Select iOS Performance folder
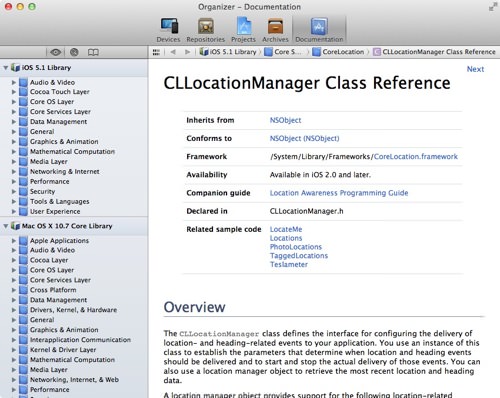This screenshot has height=398, width=500. (50, 182)
